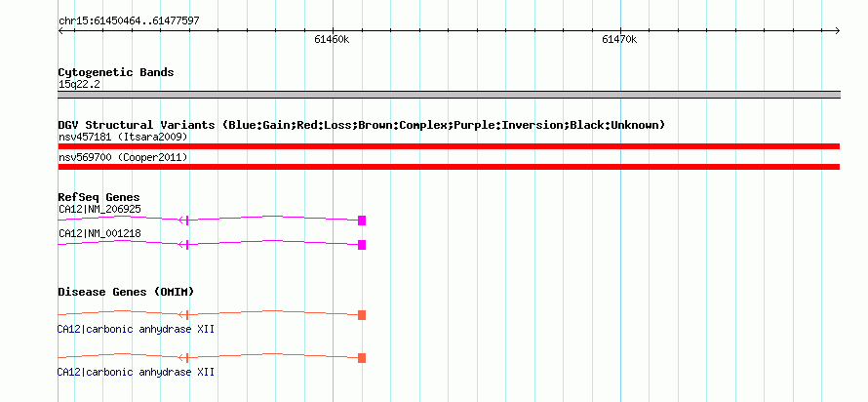The image size is (868, 402).
Task: Click the CA12|NM_206925 transcript label
Action: [x=99, y=210]
